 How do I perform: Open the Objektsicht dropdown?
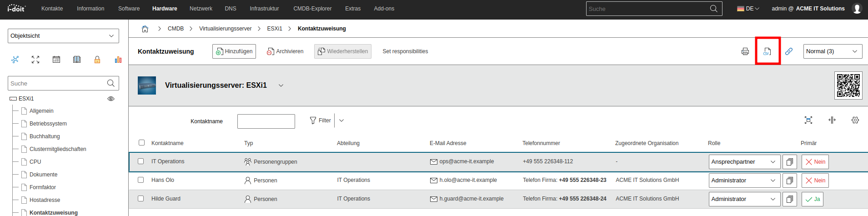(x=63, y=36)
